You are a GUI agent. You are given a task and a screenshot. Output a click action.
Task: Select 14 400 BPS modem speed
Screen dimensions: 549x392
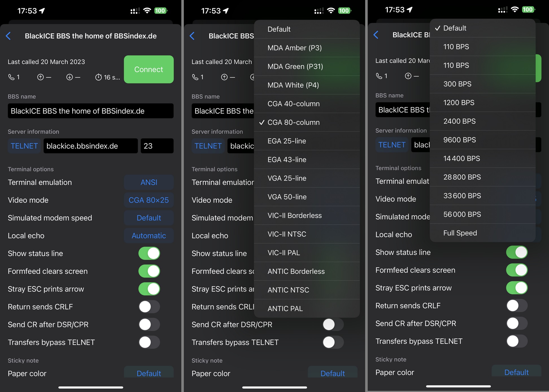pyautogui.click(x=483, y=158)
